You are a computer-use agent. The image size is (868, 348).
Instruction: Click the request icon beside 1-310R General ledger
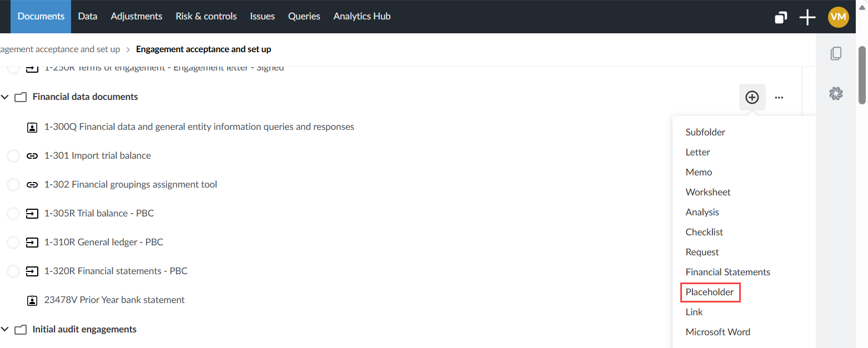(32, 243)
